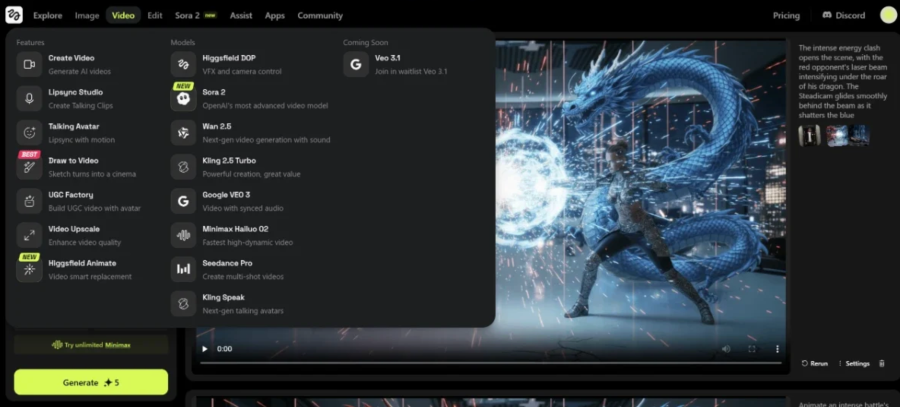Image resolution: width=900 pixels, height=407 pixels.
Task: Go to the Community page
Action: [320, 15]
